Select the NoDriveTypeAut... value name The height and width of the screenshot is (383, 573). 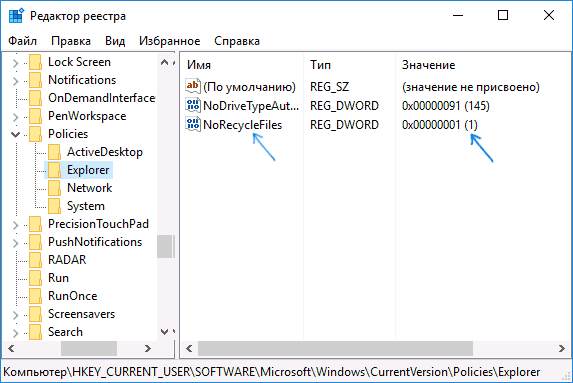(251, 106)
